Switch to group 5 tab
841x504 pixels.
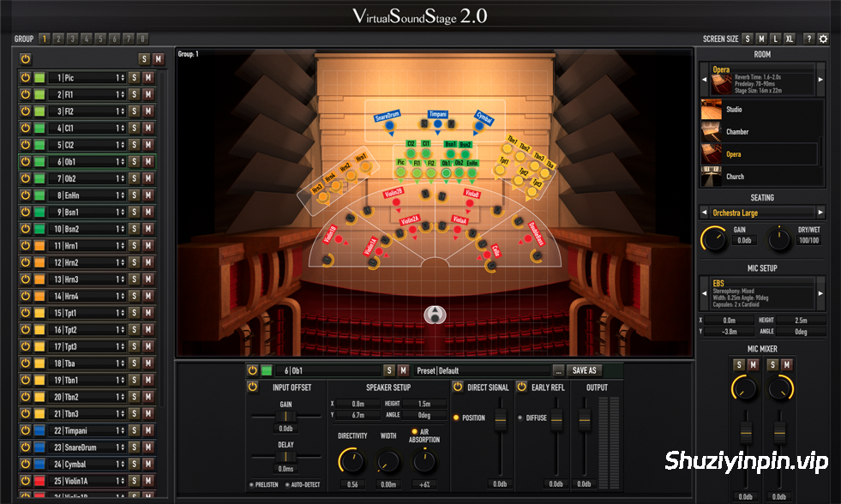pyautogui.click(x=100, y=39)
